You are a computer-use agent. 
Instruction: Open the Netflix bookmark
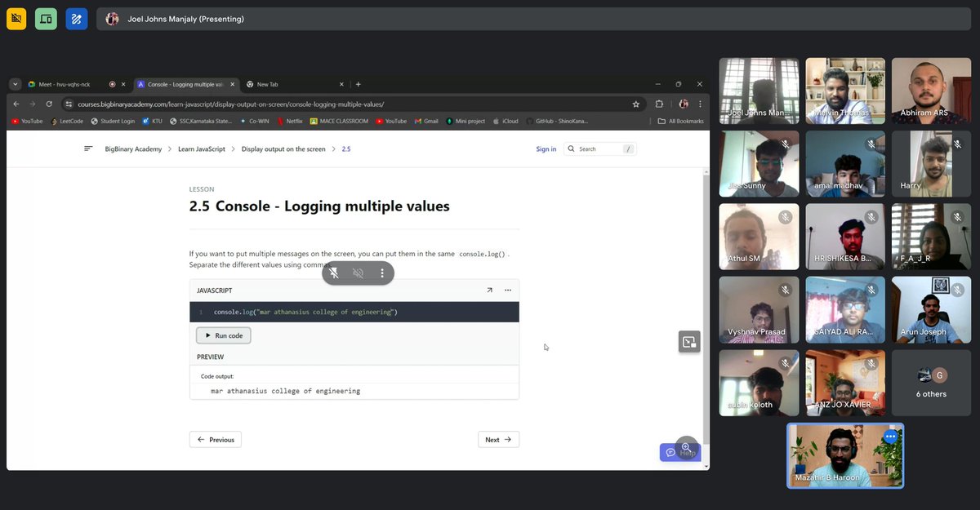click(x=290, y=121)
